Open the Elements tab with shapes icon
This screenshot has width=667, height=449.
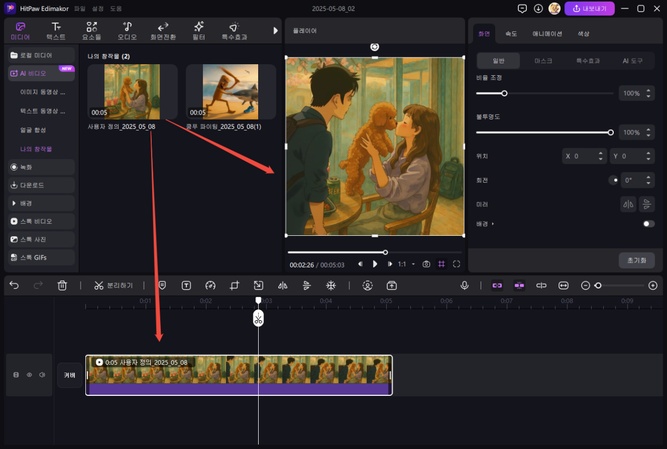click(91, 31)
